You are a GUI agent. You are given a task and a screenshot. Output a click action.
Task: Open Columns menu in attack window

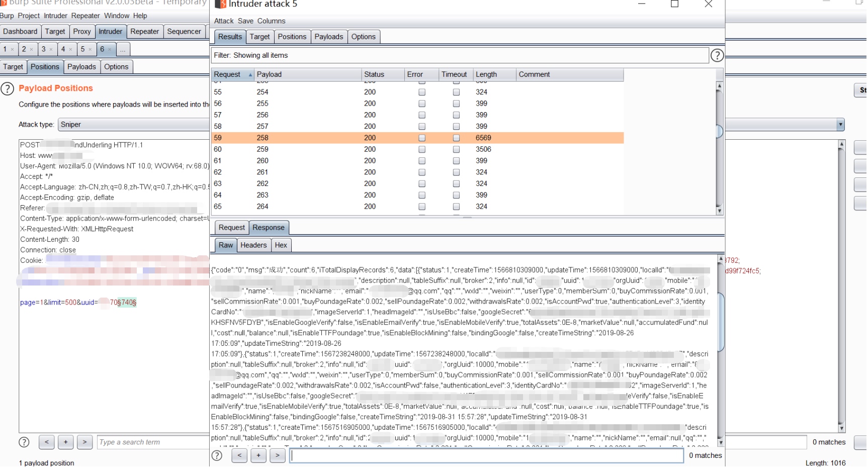pyautogui.click(x=271, y=21)
